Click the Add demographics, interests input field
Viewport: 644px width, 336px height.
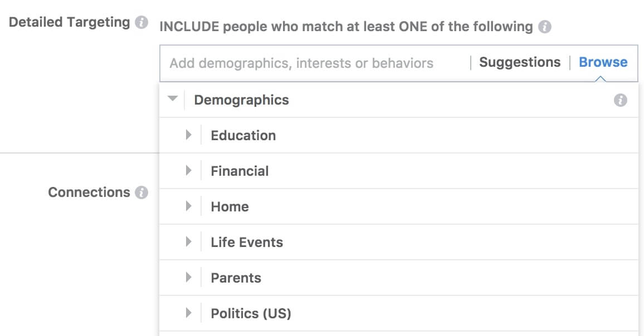pos(315,63)
